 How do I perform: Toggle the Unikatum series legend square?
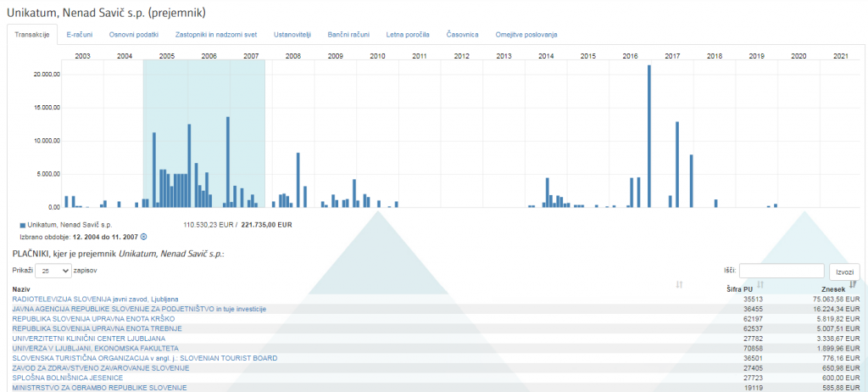click(x=22, y=225)
